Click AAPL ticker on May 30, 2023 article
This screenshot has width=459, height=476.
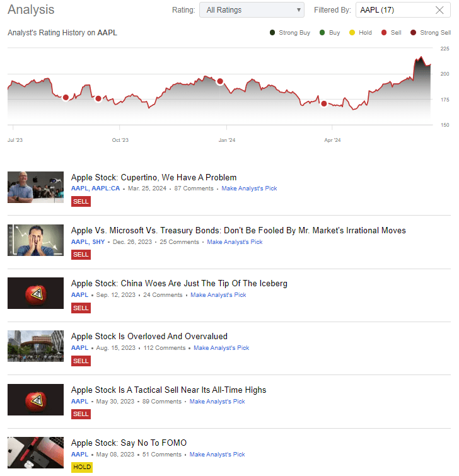click(79, 402)
